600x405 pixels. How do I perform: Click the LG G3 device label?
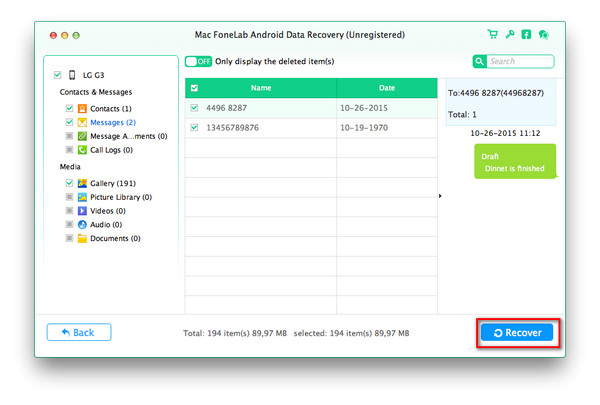[94, 75]
